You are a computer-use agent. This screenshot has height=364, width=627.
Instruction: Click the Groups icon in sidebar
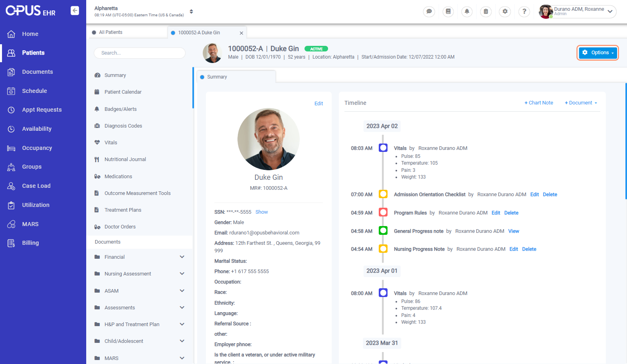[11, 167]
